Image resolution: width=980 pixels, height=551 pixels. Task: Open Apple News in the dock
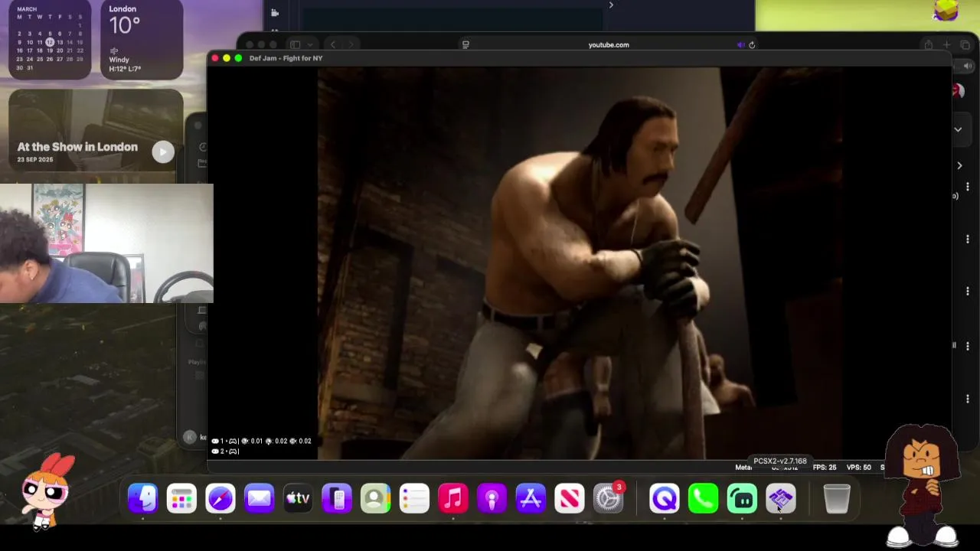[570, 499]
